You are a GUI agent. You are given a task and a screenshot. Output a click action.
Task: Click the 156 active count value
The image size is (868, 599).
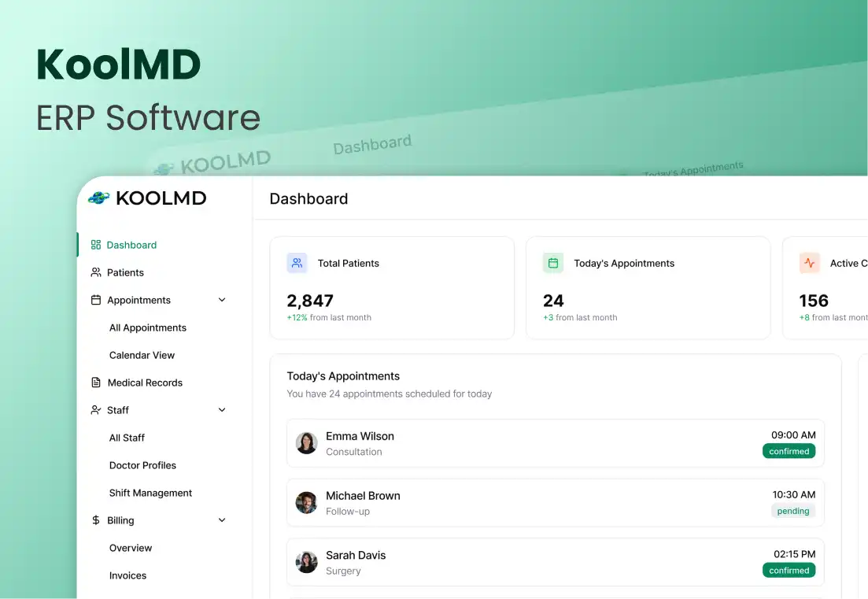click(814, 301)
